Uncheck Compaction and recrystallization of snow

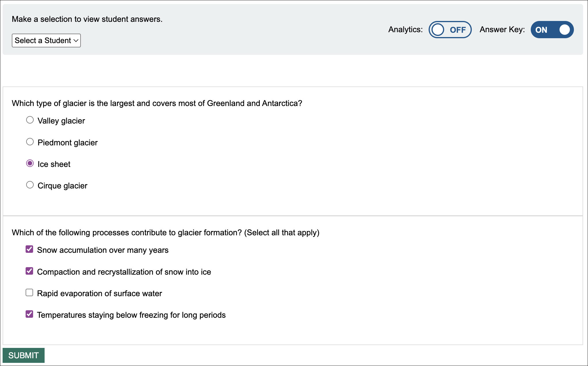[29, 271]
